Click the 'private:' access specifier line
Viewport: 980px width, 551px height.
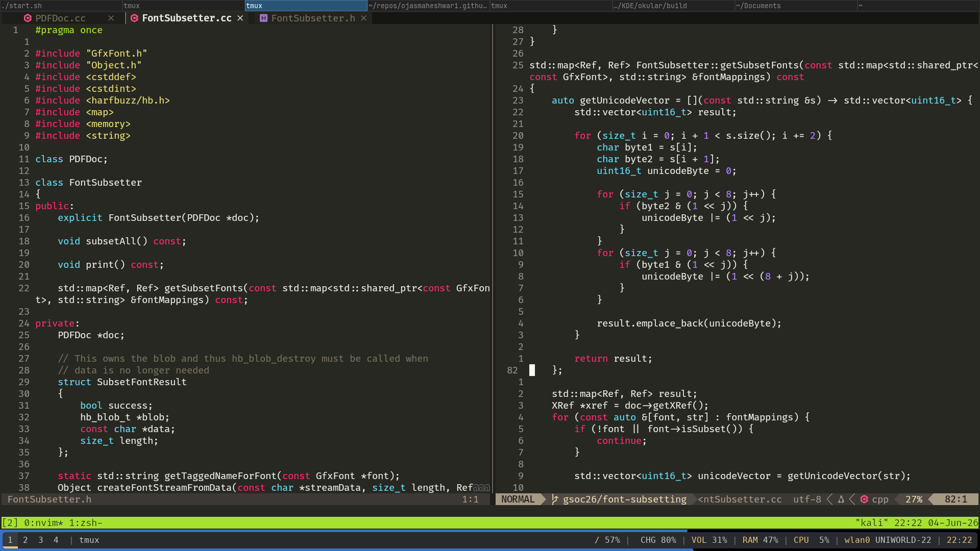(x=57, y=323)
